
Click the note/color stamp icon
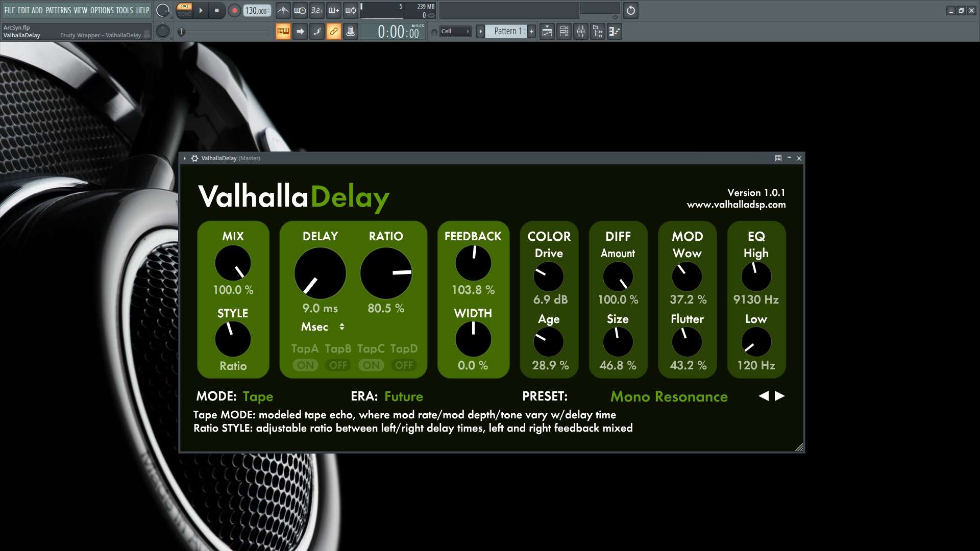351,32
